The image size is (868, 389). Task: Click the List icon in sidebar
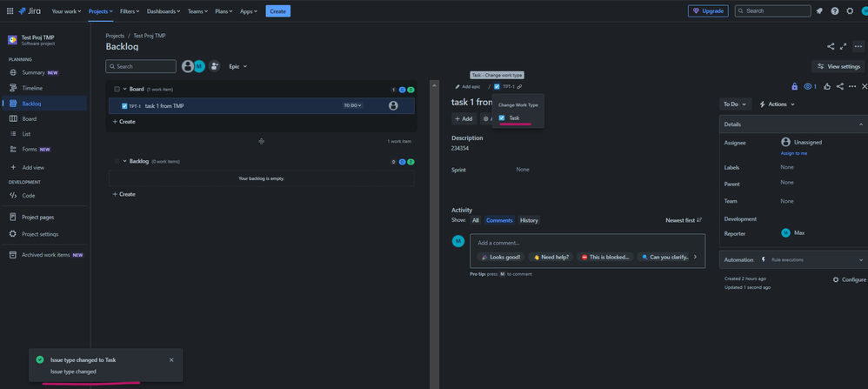click(x=13, y=134)
